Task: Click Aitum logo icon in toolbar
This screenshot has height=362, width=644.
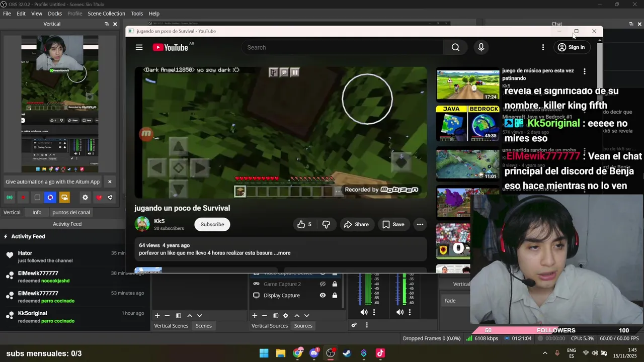Action: coord(110,198)
